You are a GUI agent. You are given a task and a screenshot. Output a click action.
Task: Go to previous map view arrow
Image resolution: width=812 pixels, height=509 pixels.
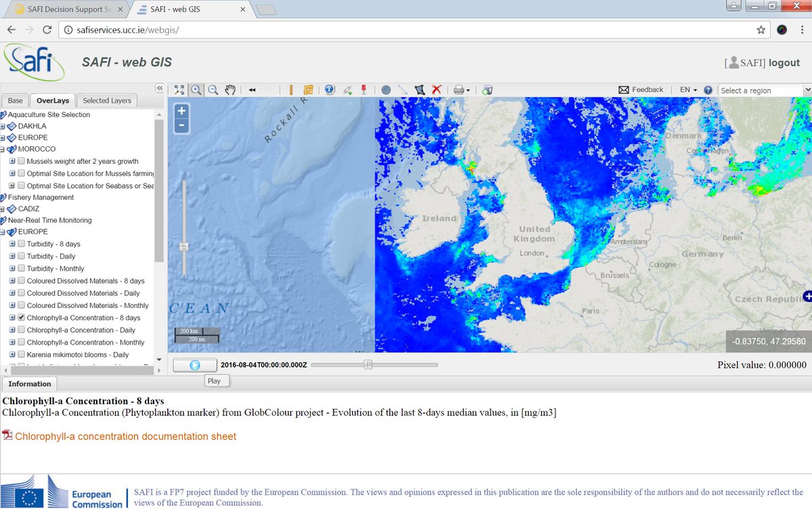252,90
